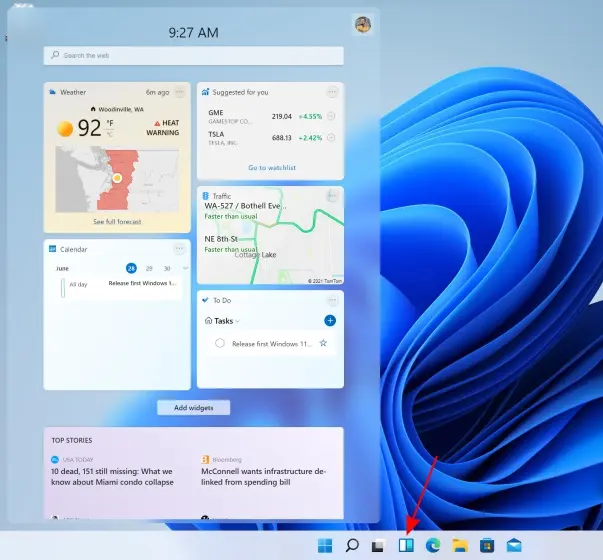Open Suggested for you options menu
This screenshot has width=603, height=560.
coord(332,92)
